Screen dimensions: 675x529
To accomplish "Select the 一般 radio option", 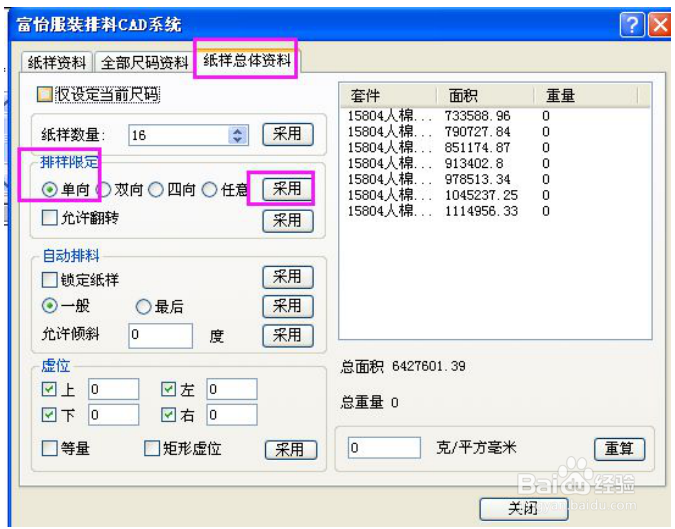I will 50,306.
